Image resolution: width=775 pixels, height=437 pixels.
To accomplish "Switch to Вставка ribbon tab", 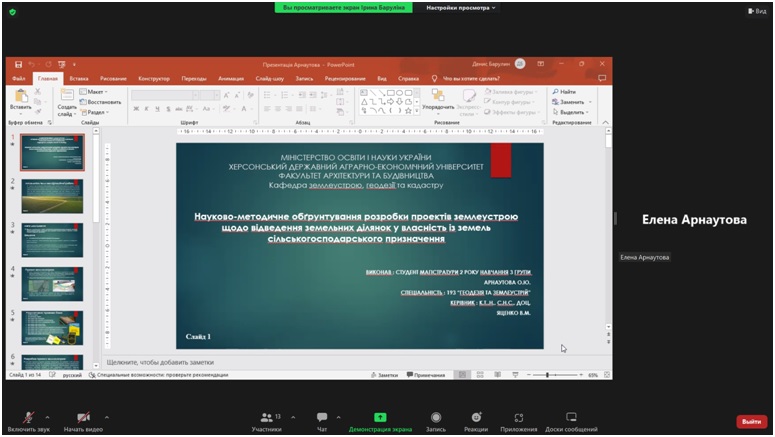I will tap(79, 79).
